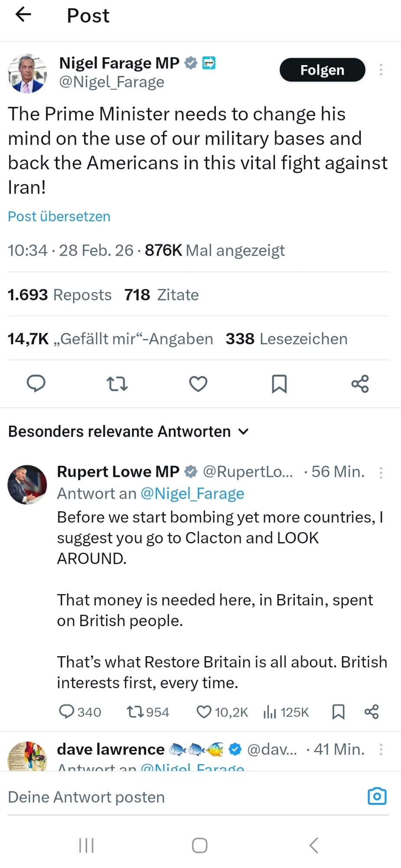The width and height of the screenshot is (401, 868).
Task: Open the comment icon on Rupert Lowe's reply
Action: pos(66,712)
